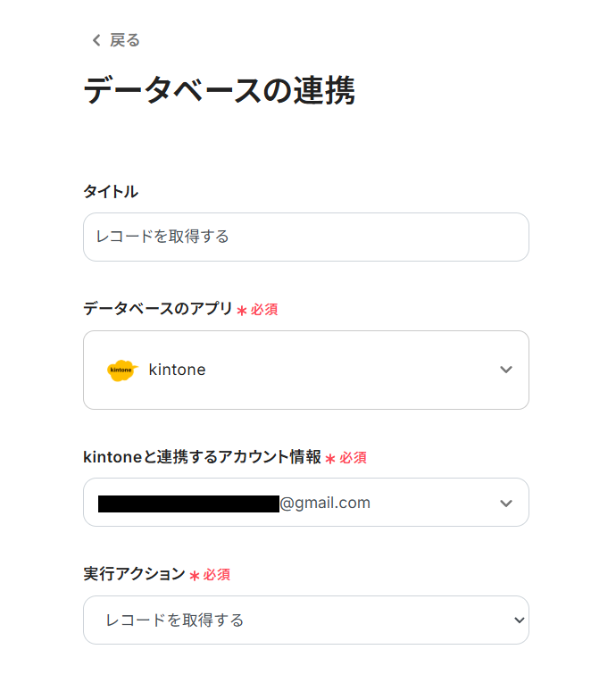Click the タイトル field label
This screenshot has width=616, height=691.
pos(111,191)
